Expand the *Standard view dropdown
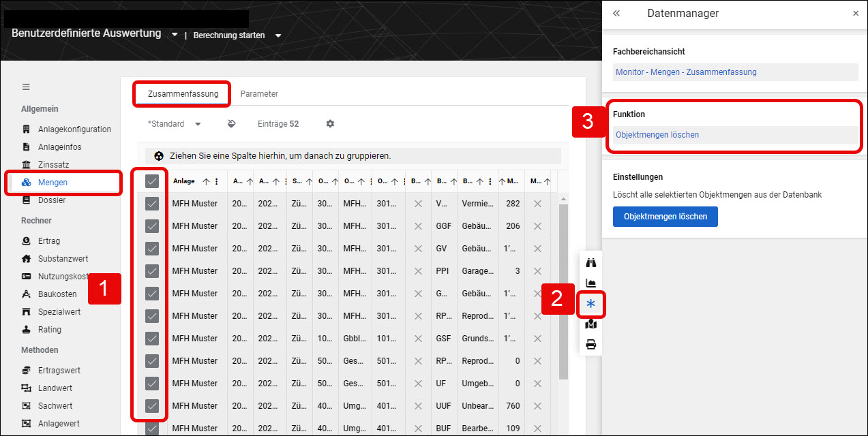868x436 pixels. [175, 124]
